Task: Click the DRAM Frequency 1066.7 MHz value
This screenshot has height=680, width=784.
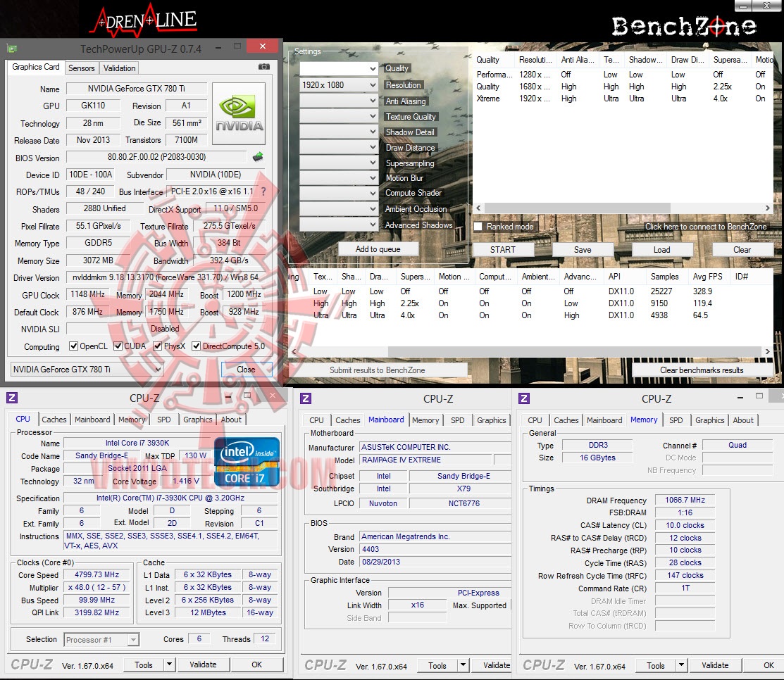Action: 685,500
